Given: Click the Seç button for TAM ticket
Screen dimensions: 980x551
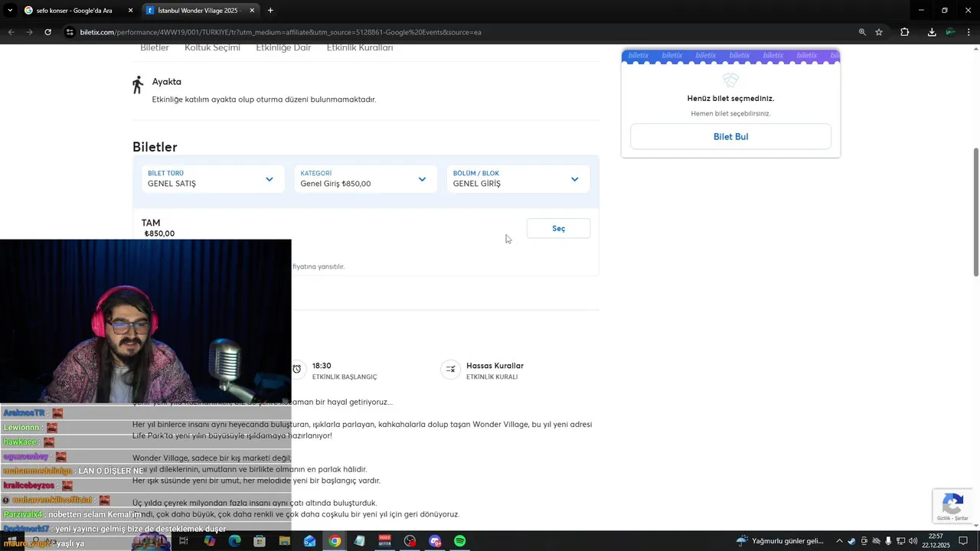Looking at the screenshot, I should [x=559, y=229].
